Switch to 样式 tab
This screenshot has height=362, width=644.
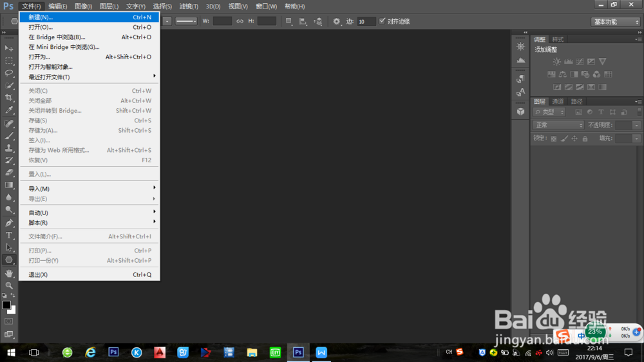[558, 39]
